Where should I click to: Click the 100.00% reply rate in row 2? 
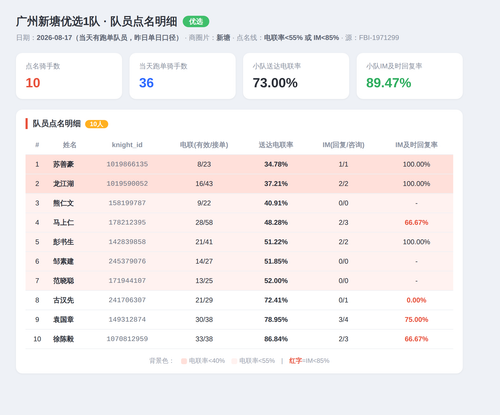[x=416, y=184]
